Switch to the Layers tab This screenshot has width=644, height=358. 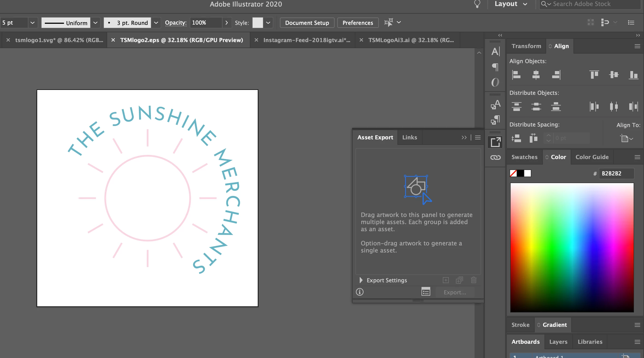[558, 342]
